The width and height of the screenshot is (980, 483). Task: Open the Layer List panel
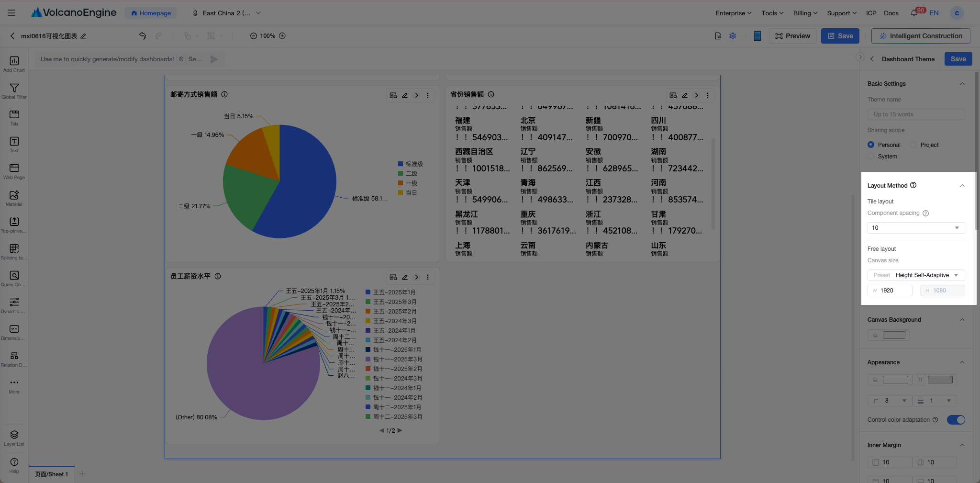click(x=14, y=438)
